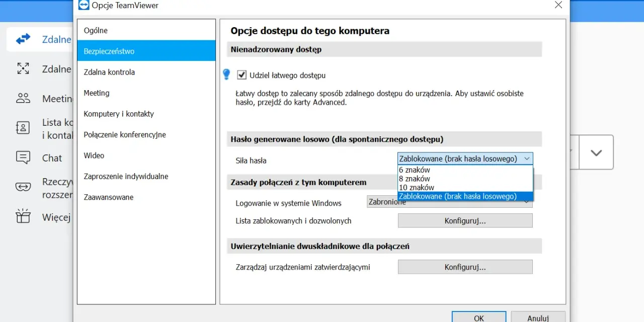Open Zaawansowane settings category
The height and width of the screenshot is (322, 644).
[146, 197]
